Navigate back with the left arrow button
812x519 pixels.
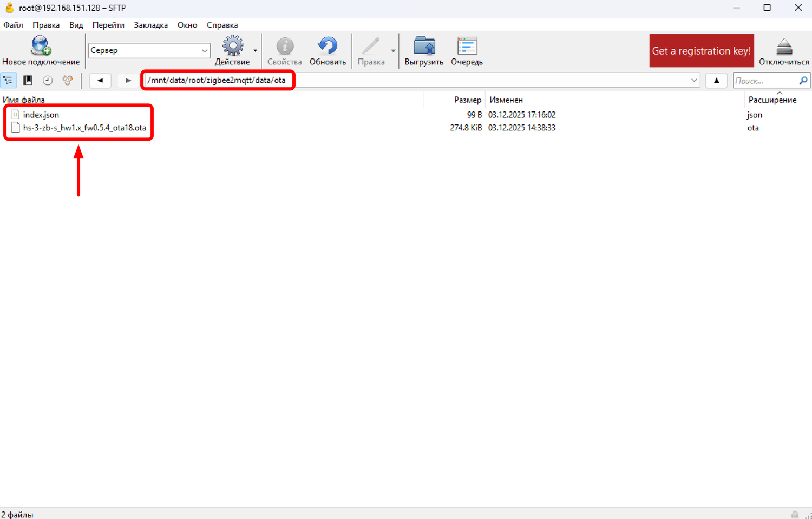coord(100,81)
